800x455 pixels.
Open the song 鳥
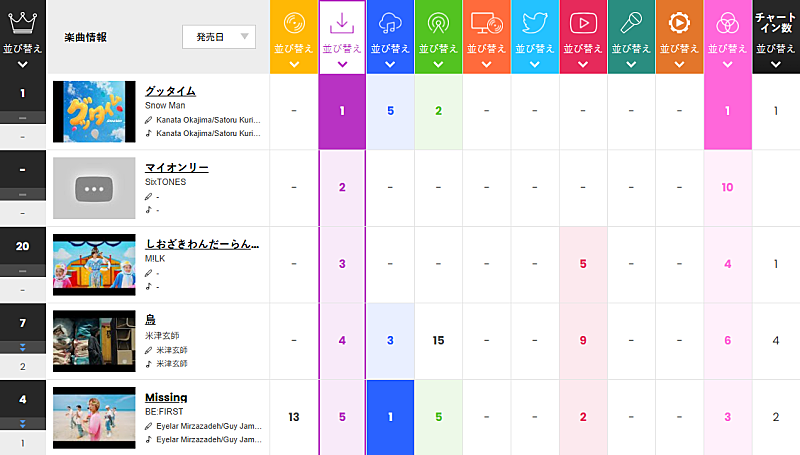[150, 320]
